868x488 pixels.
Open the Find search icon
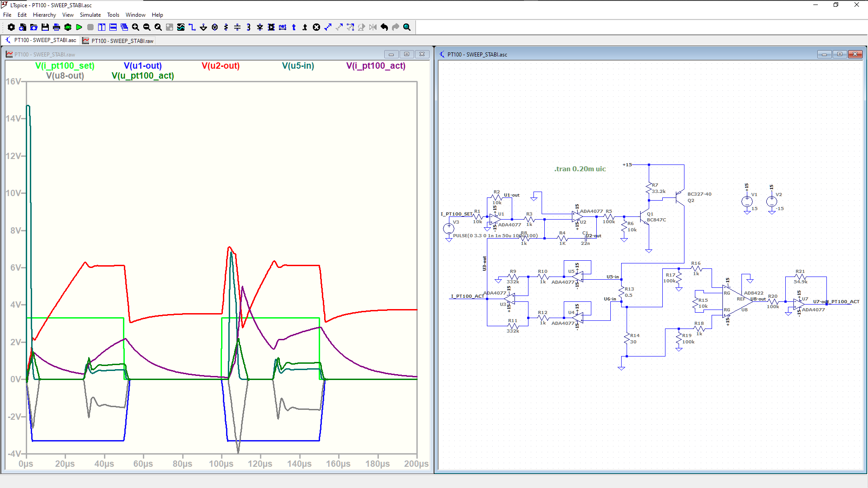click(x=407, y=27)
